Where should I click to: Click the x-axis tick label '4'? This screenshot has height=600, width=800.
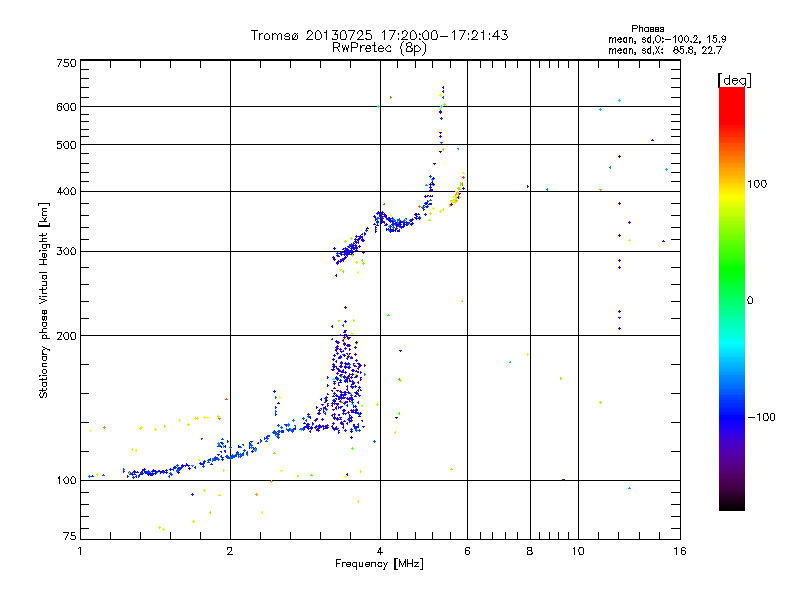pos(380,551)
